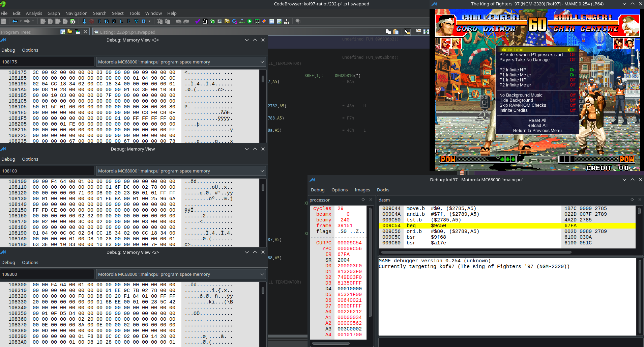The width and height of the screenshot is (644, 347).
Task: Open memory space dropdown in middle Memory View
Action: coord(181,171)
